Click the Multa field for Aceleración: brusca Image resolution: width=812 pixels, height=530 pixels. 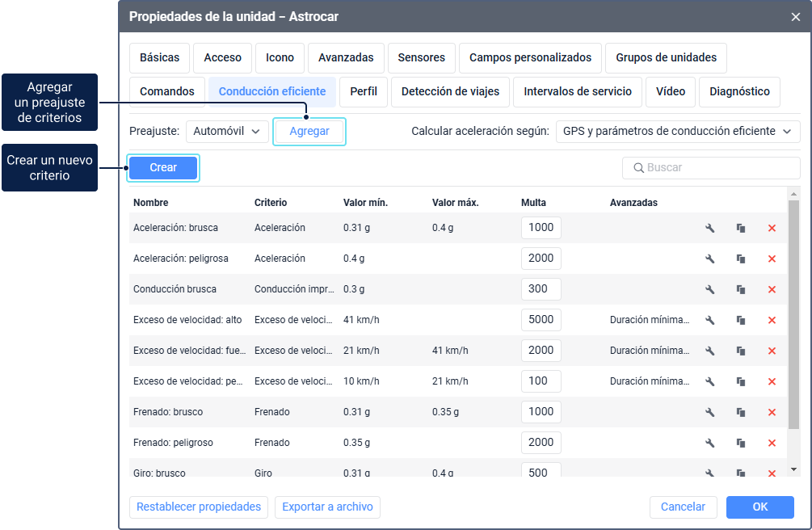541,228
